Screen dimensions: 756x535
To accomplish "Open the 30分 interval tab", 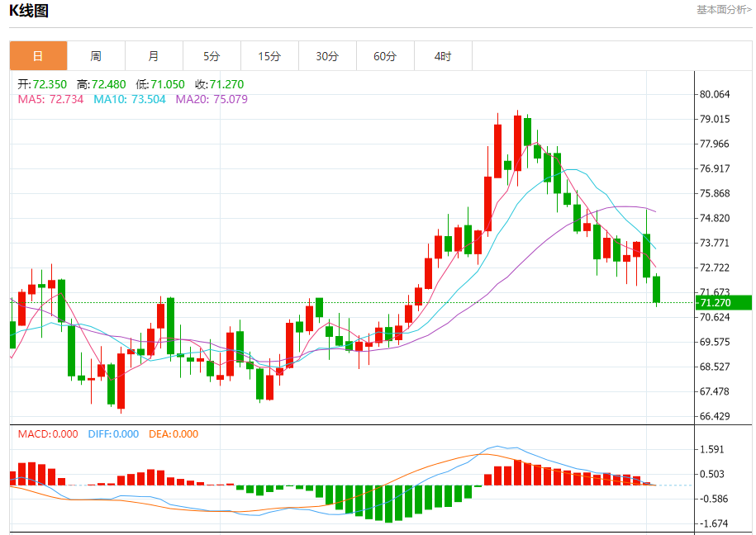I will (x=327, y=56).
